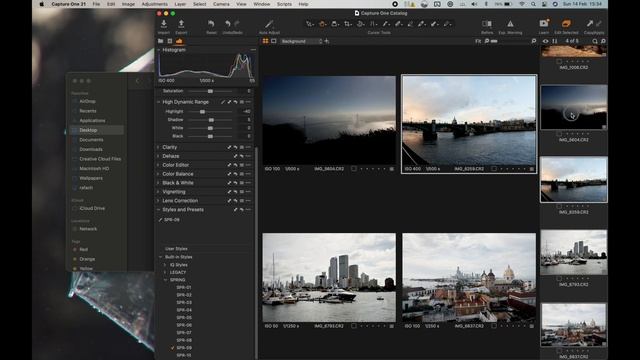Image resolution: width=640 pixels, height=360 pixels.
Task: Click browser search magnifier icon
Action: 595,41
